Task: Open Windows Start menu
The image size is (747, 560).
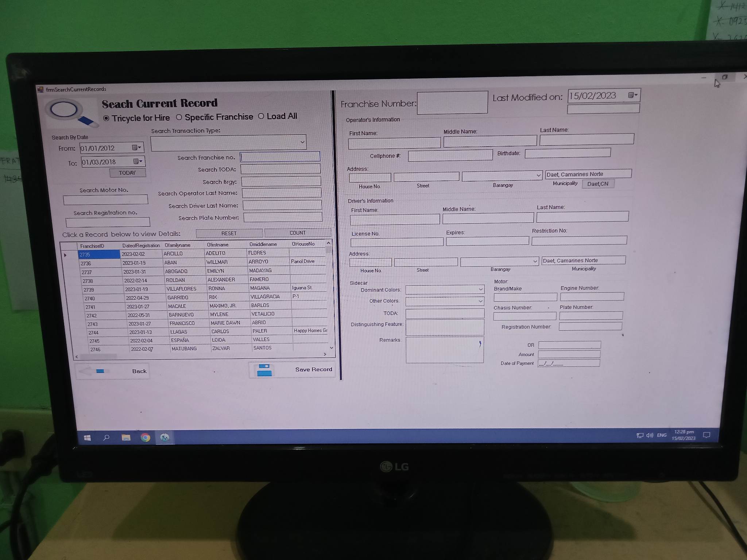Action: coord(88,438)
